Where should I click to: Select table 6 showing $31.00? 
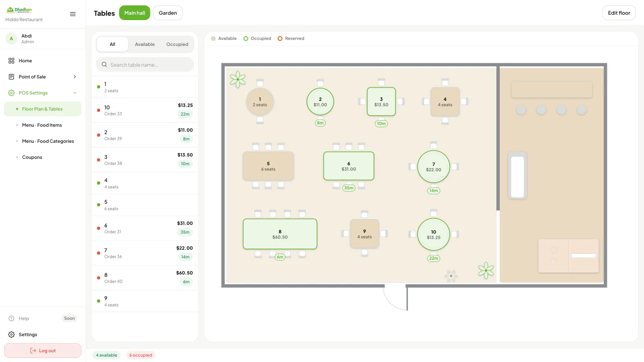349,166
